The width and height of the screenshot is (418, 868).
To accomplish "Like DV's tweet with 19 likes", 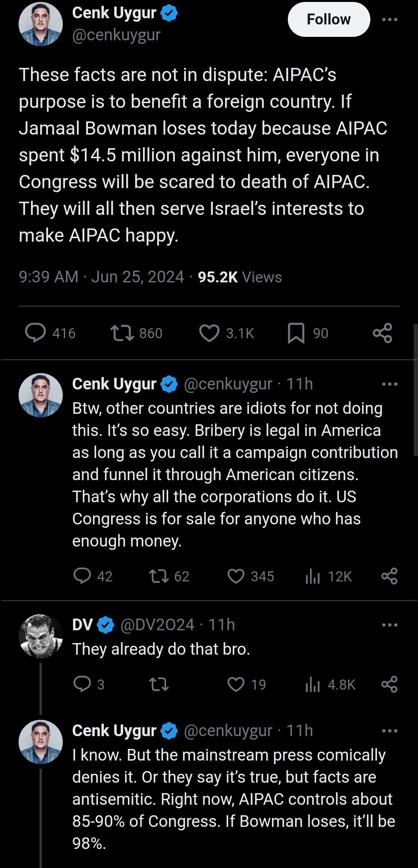I will pyautogui.click(x=236, y=684).
